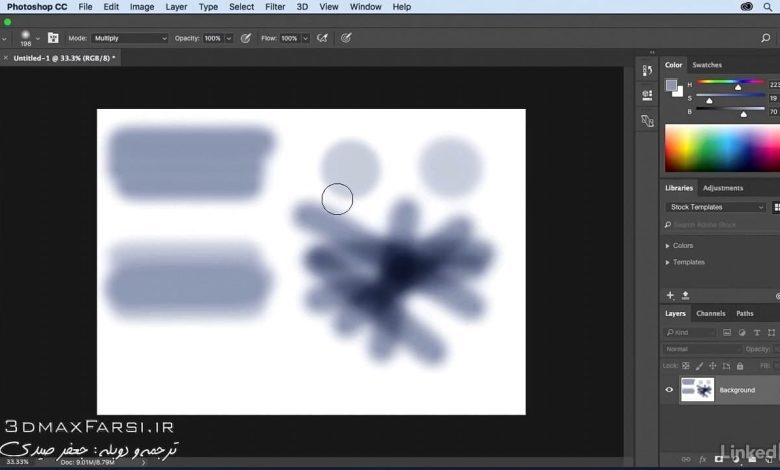Open the Image menu
This screenshot has height=470, width=780.
[x=142, y=7]
